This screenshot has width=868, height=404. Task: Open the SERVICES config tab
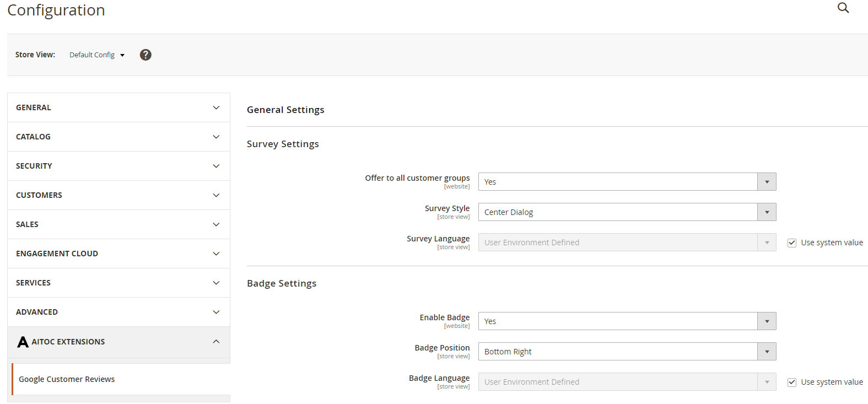point(118,283)
